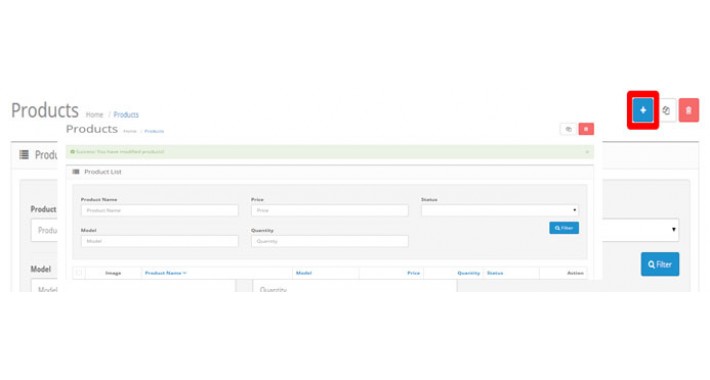
Task: Focus the inset panel's Model input field
Action: (159, 241)
